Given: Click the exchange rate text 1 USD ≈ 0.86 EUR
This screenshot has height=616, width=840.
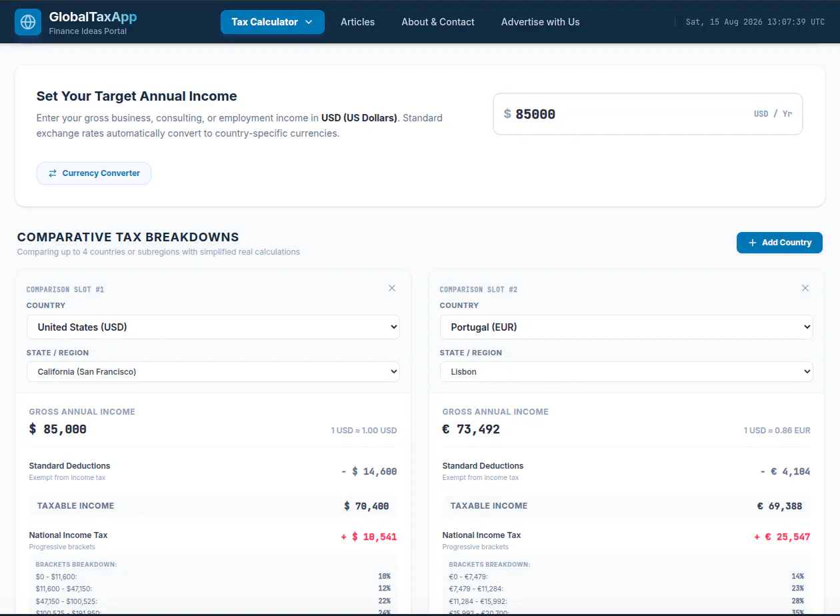Looking at the screenshot, I should (x=777, y=431).
